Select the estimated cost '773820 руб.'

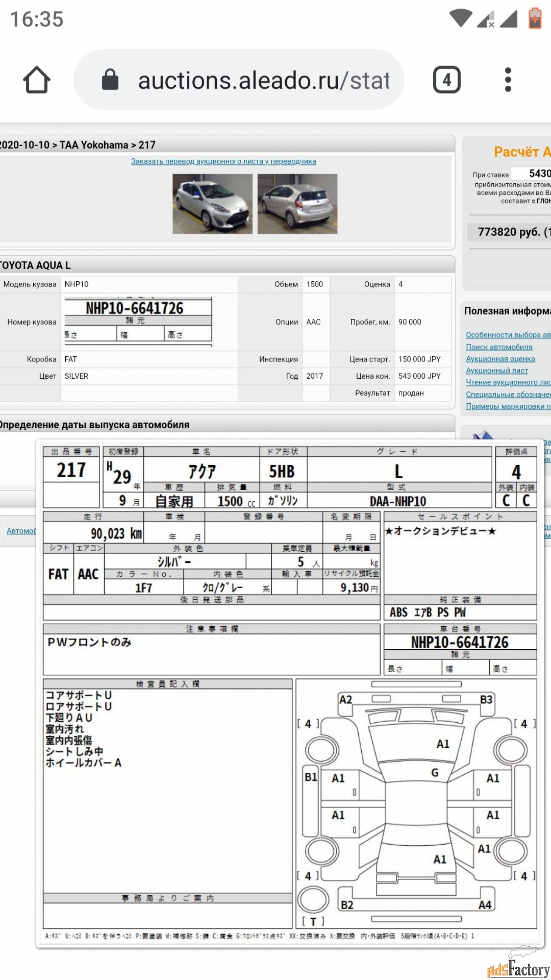click(509, 232)
